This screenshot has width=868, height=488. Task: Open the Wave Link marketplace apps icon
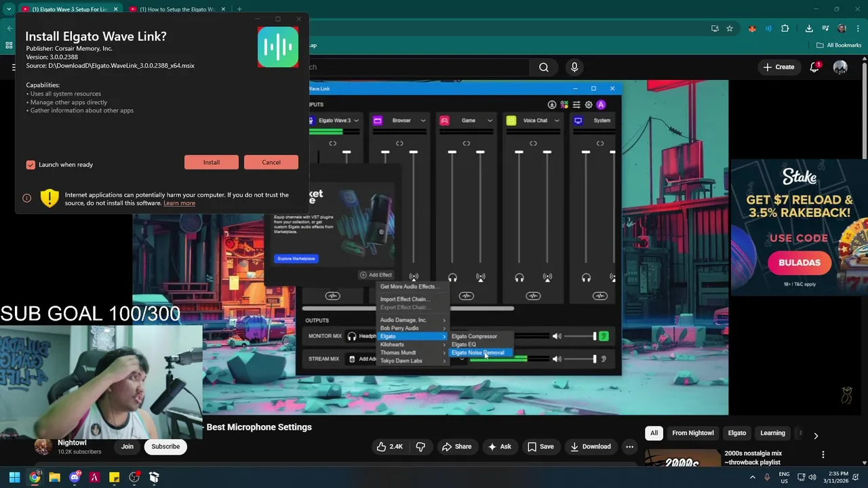(x=564, y=104)
